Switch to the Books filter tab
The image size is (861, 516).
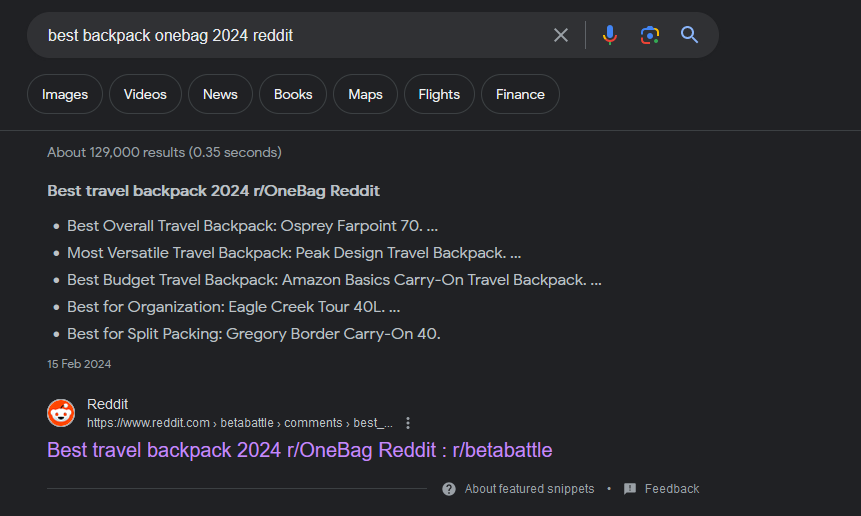click(293, 94)
